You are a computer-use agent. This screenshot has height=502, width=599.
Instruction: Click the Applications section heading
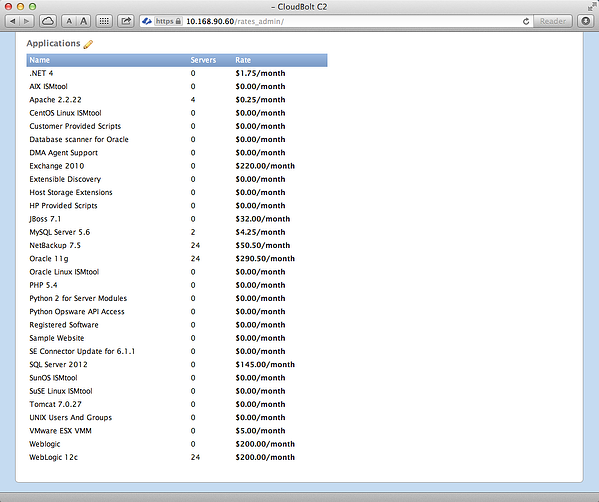(x=53, y=44)
